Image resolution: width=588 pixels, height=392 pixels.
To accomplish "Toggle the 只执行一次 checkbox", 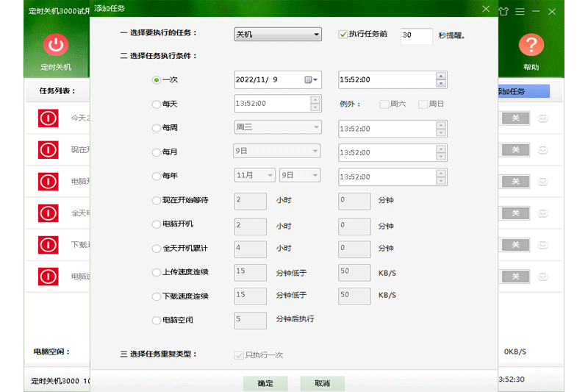I will tap(239, 355).
